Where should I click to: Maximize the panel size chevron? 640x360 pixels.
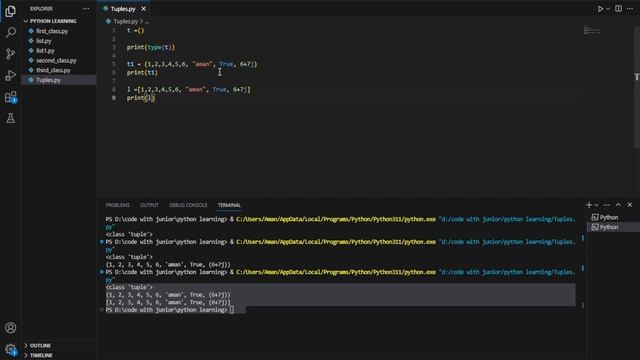[618, 205]
